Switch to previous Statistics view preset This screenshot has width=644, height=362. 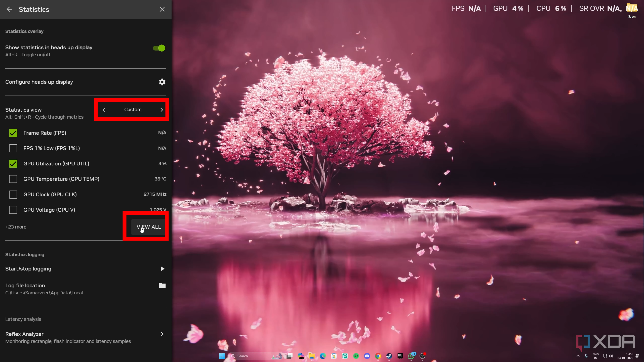[104, 110]
